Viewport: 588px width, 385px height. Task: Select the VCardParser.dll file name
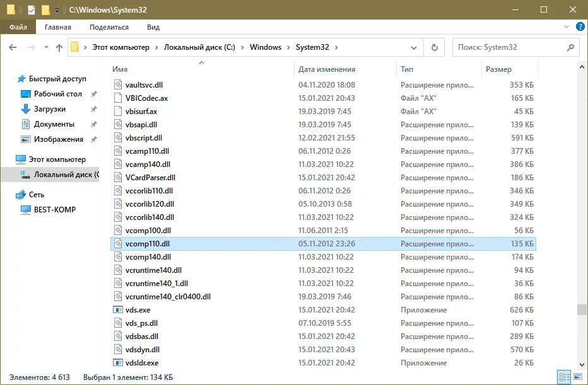[150, 178]
